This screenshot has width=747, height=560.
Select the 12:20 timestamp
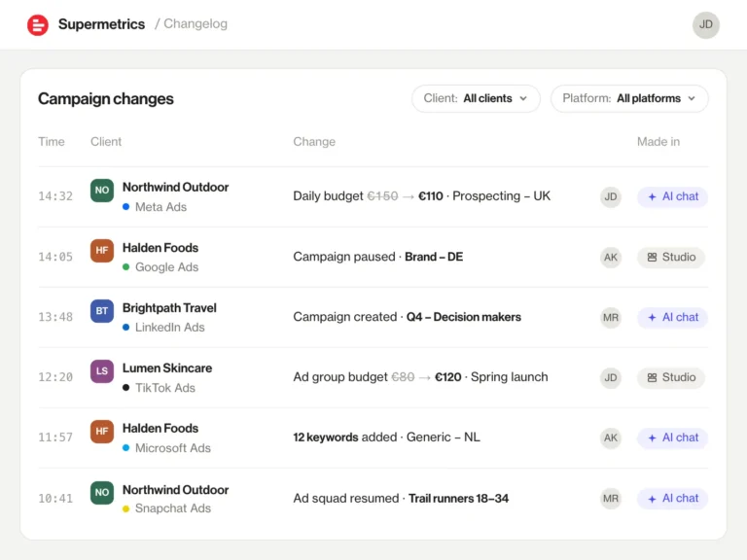click(x=55, y=377)
